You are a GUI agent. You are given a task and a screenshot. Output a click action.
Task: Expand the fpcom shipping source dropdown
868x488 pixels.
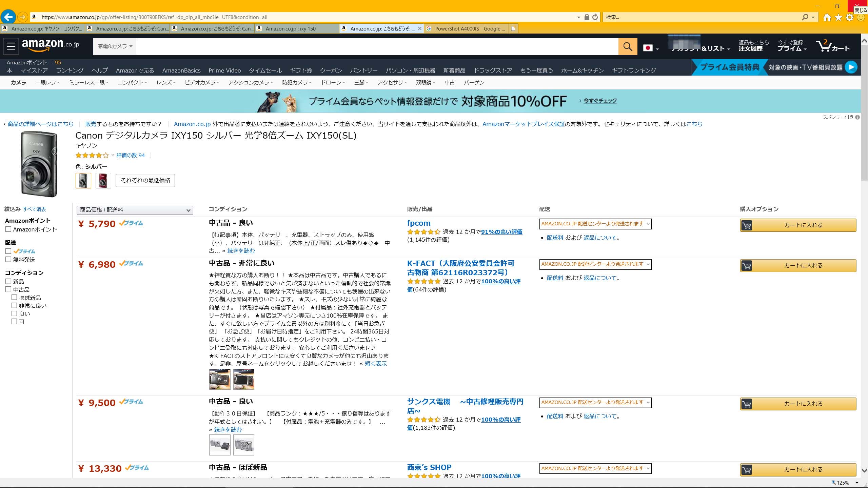click(595, 224)
